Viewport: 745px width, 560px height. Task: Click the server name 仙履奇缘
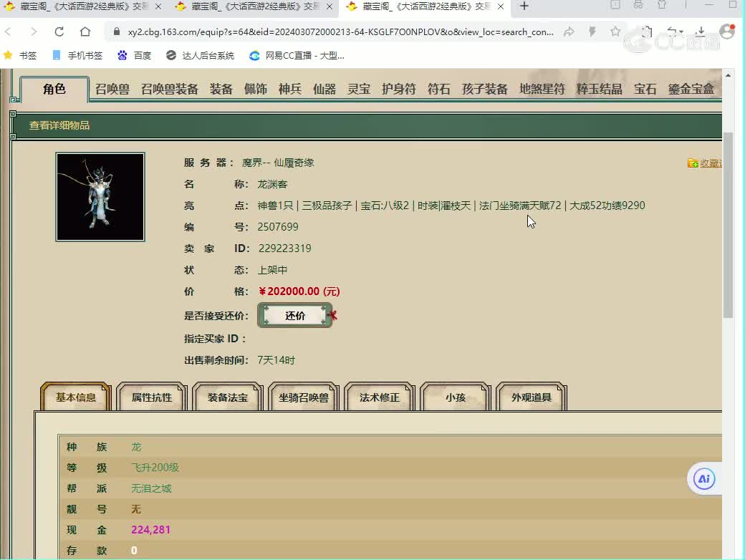point(294,163)
